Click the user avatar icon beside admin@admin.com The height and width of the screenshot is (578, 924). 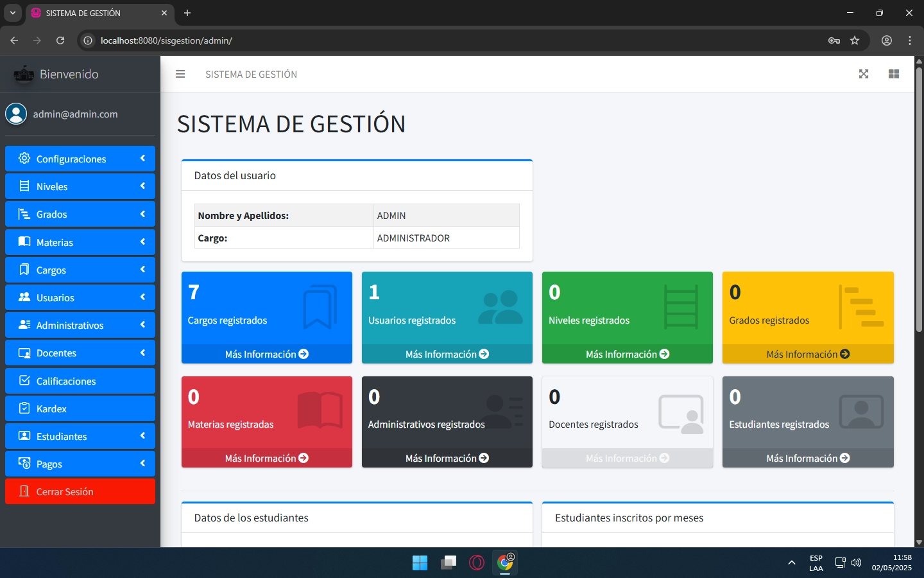16,114
